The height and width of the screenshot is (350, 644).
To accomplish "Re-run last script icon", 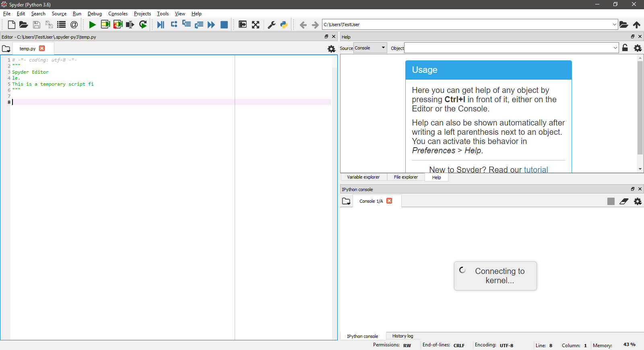I will click(143, 25).
